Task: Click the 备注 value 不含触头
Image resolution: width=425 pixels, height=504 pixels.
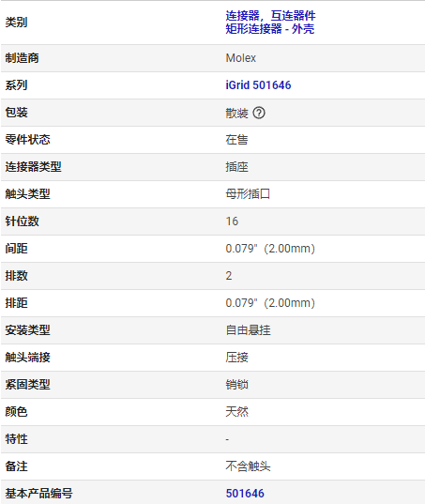Action: point(248,466)
